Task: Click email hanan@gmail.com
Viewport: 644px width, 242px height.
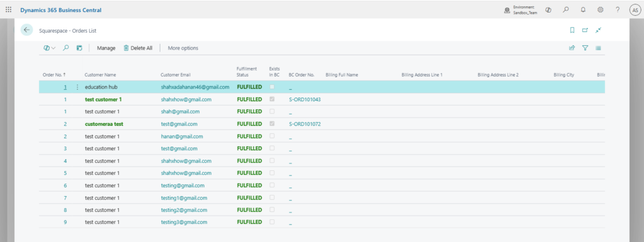Action: pos(182,136)
